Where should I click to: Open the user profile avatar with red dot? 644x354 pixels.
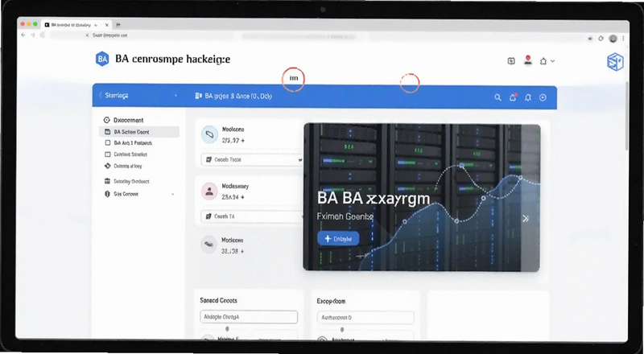coord(528,60)
